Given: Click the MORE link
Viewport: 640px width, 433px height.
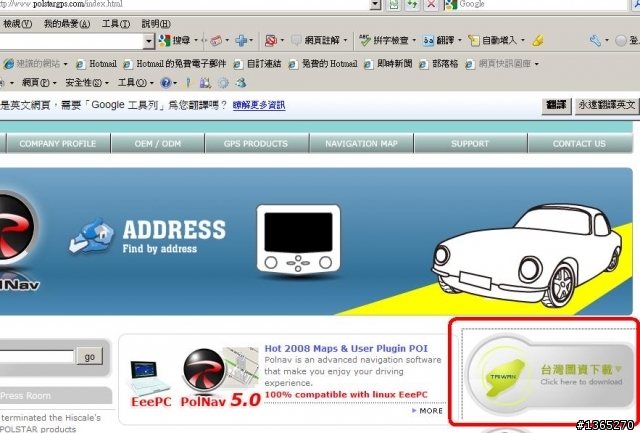Looking at the screenshot, I should tap(427, 411).
